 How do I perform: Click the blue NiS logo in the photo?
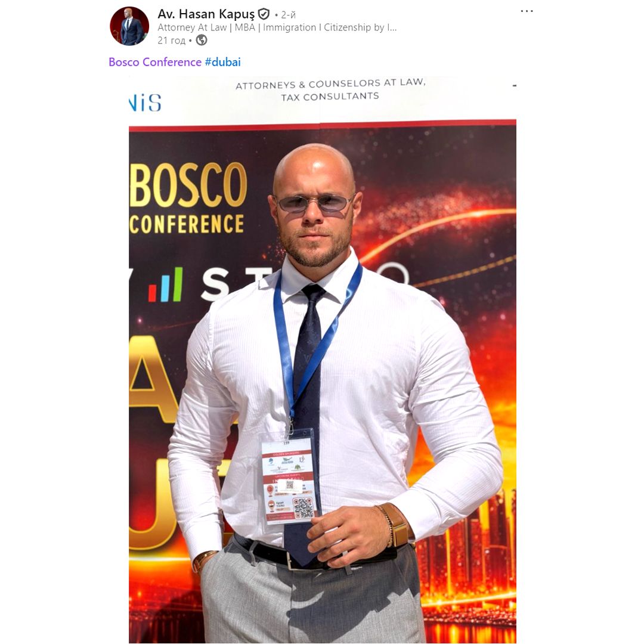click(145, 103)
